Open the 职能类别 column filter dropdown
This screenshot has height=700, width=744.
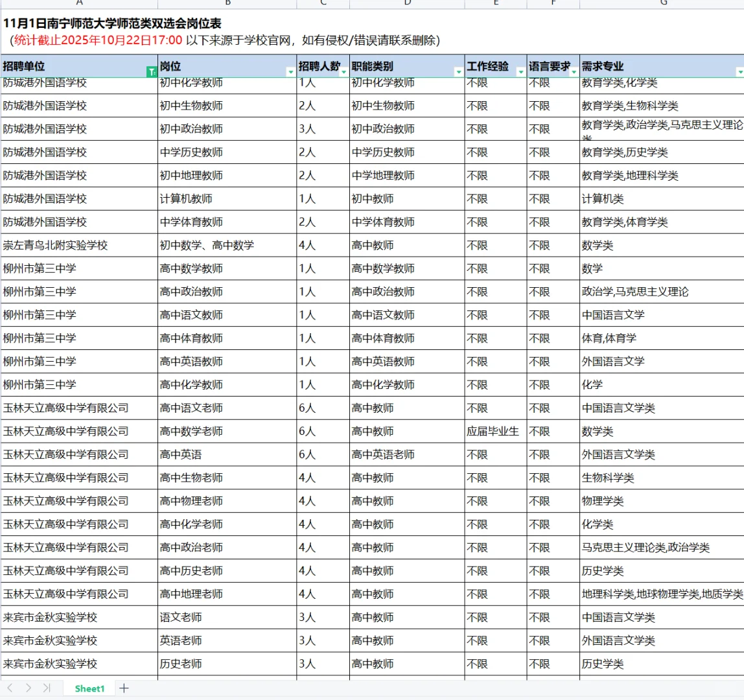(458, 72)
